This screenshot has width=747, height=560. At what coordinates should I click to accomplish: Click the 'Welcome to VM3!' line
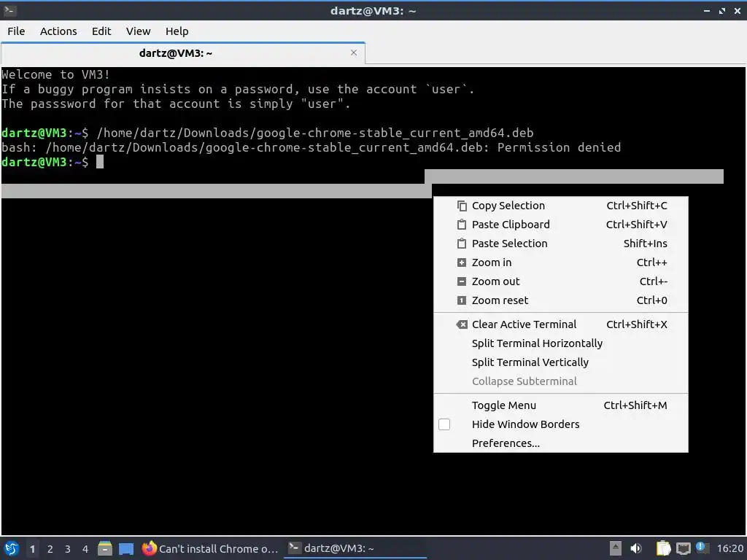(55, 75)
